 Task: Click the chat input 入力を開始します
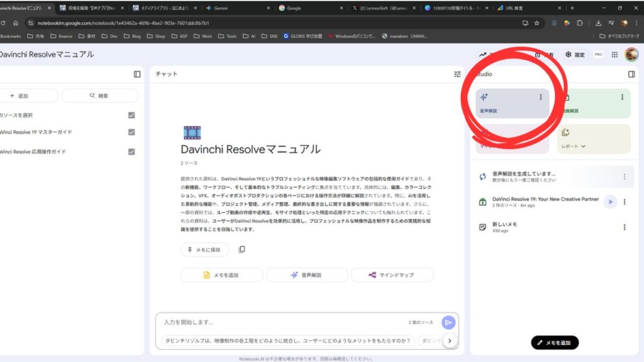(x=284, y=322)
